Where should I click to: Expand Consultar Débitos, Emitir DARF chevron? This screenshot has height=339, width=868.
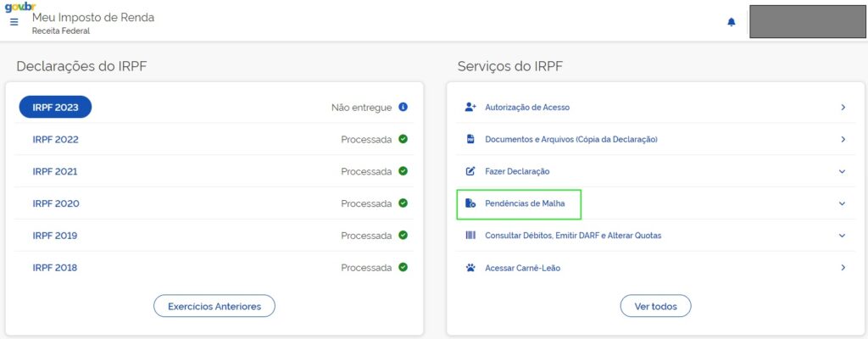[x=843, y=236]
